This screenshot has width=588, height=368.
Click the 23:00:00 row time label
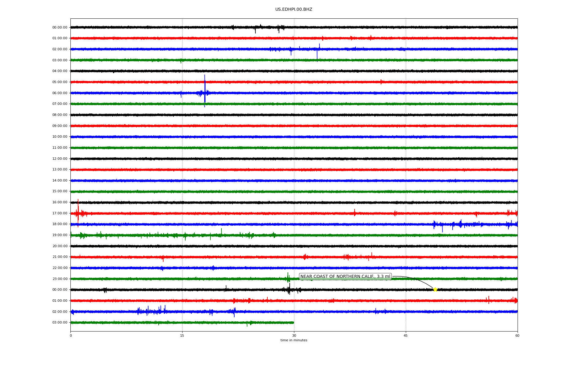[60, 279]
